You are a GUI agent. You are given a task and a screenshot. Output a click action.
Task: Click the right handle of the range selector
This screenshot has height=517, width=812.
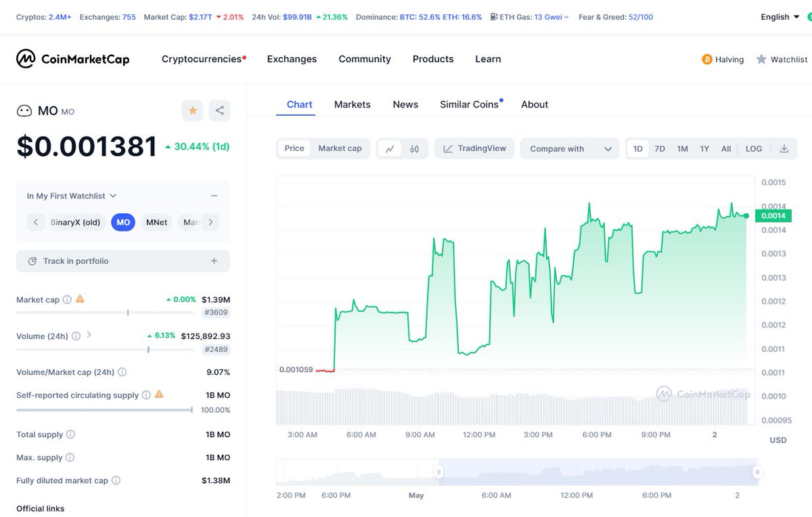click(757, 472)
